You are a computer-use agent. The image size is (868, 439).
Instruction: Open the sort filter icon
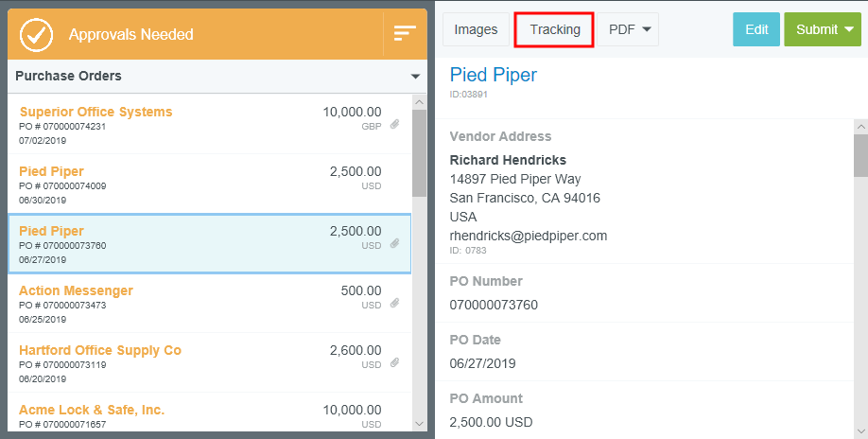[x=405, y=33]
